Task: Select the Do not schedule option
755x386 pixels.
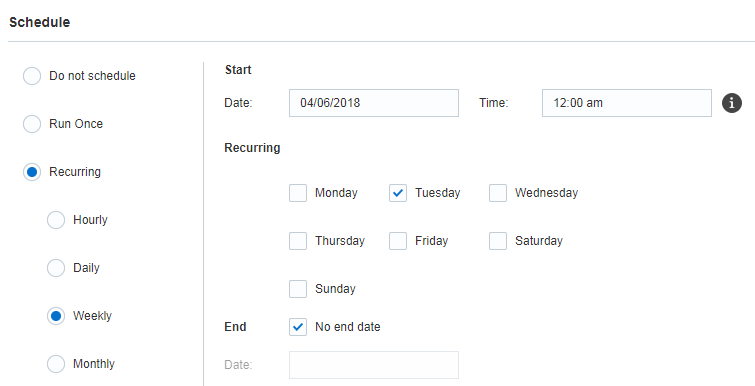Action: (x=32, y=76)
